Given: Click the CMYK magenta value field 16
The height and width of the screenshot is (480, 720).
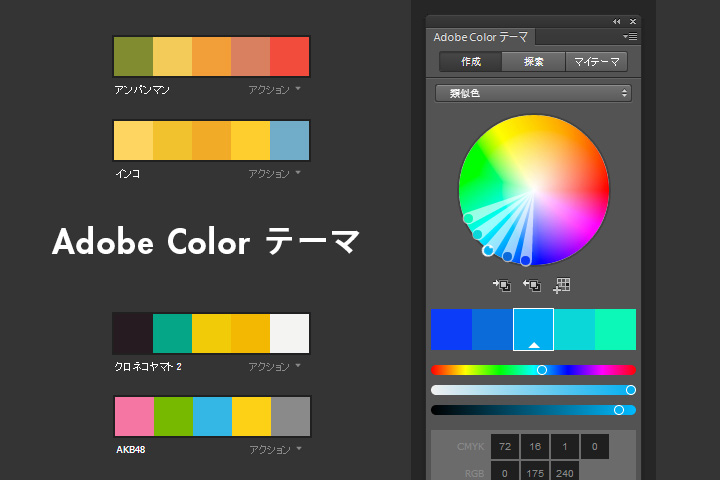Looking at the screenshot, I should (535, 446).
